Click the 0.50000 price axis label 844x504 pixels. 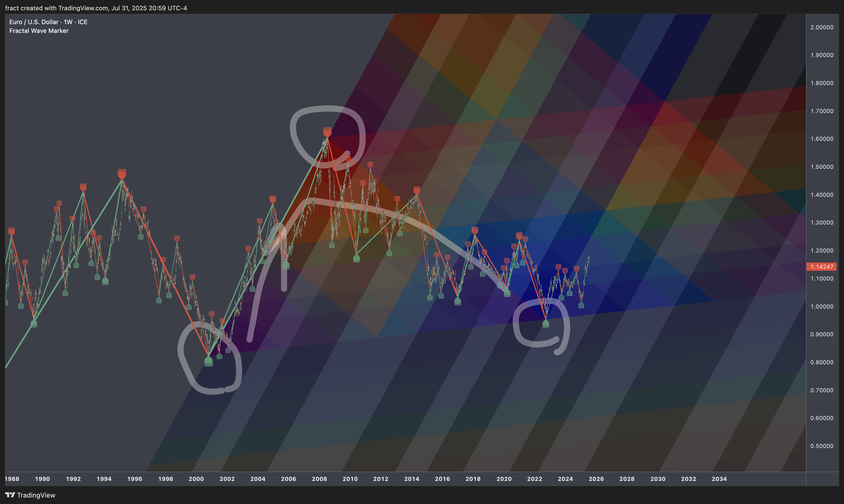pos(822,446)
